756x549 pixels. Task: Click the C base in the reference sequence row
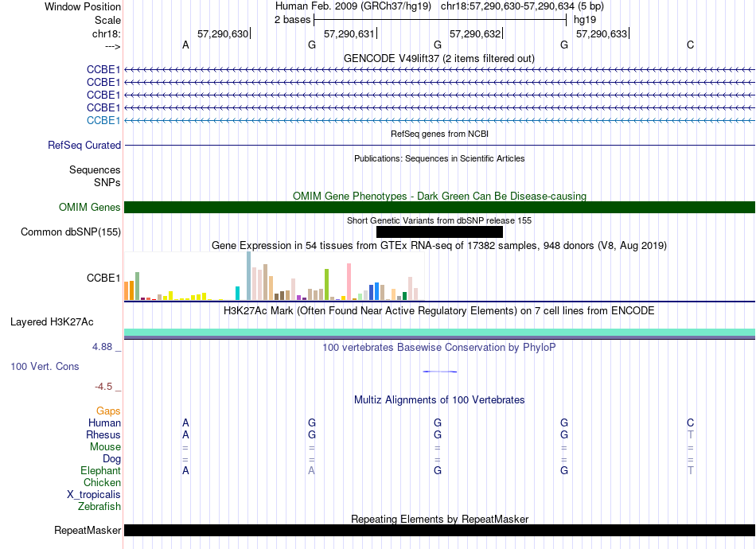pyautogui.click(x=691, y=45)
